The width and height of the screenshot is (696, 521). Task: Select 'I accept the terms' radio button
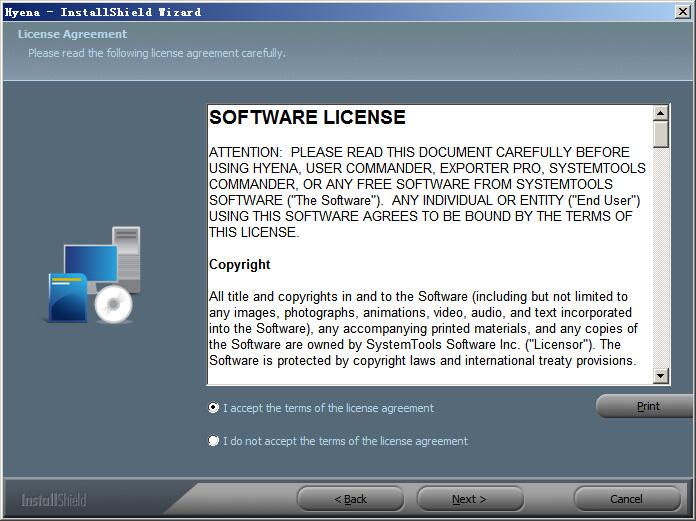pos(214,407)
